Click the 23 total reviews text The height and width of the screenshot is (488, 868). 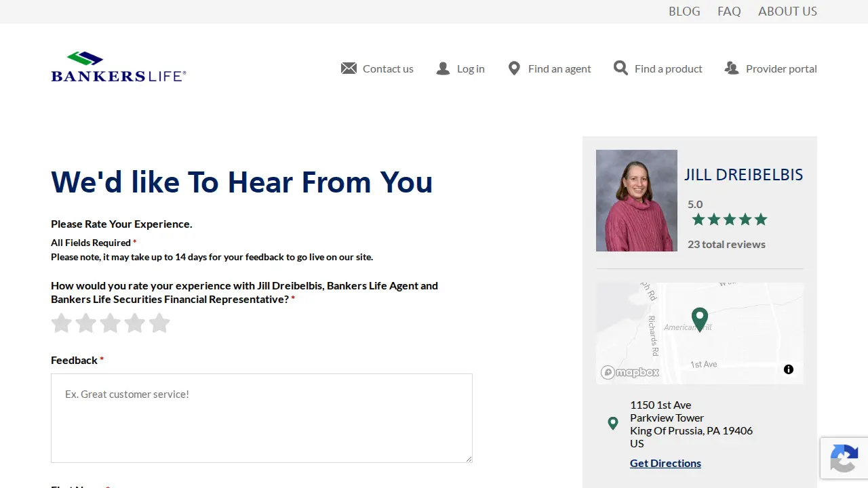(726, 244)
